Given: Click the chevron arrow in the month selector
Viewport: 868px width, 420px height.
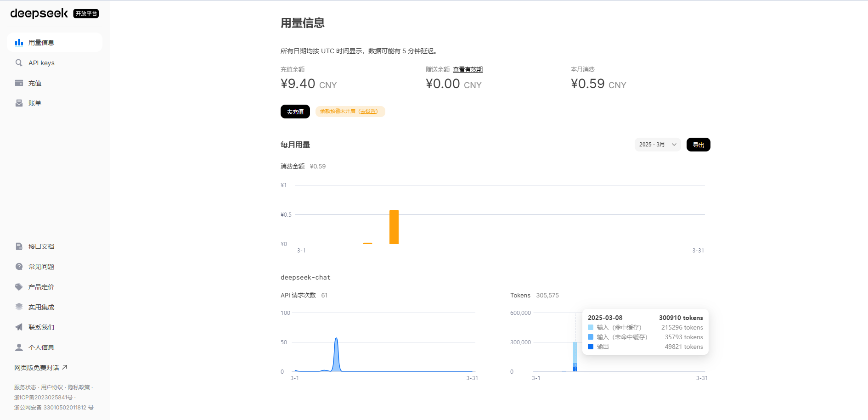Looking at the screenshot, I should coord(674,145).
